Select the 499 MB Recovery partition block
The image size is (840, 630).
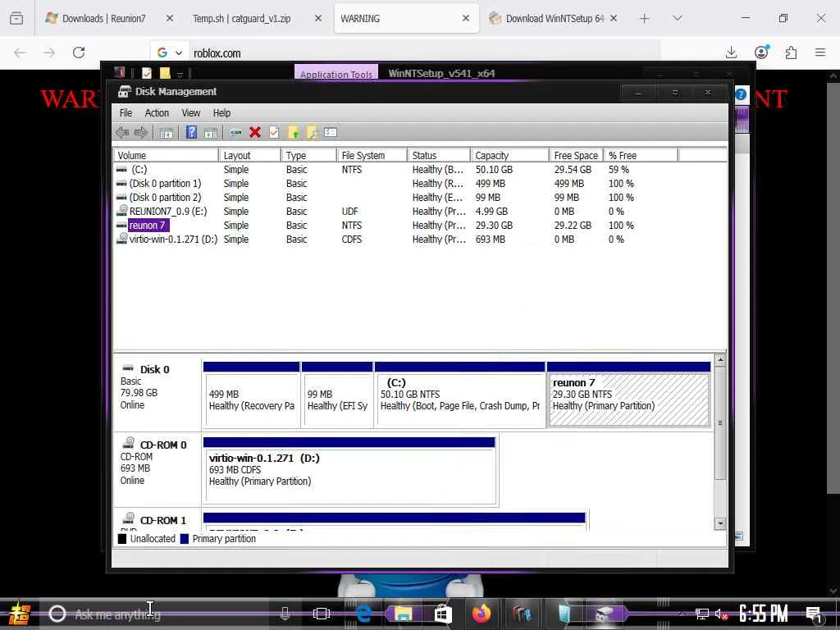click(251, 395)
